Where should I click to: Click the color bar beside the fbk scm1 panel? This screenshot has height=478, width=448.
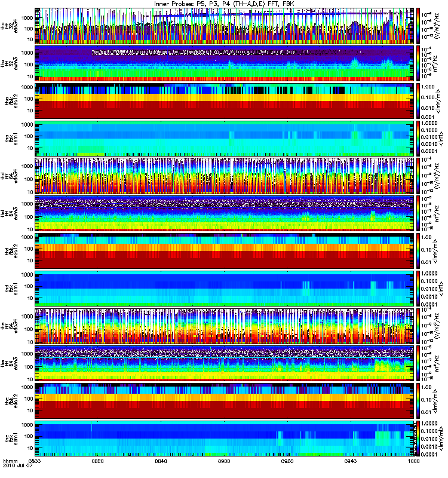point(418,439)
